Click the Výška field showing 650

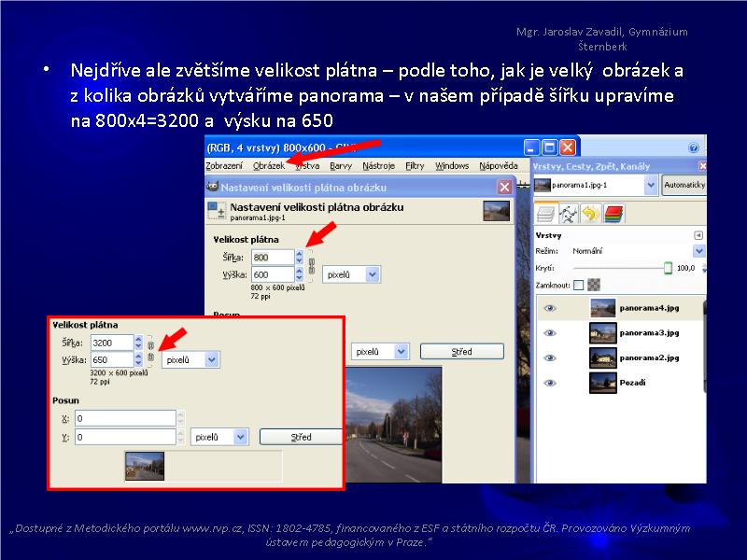pos(112,359)
